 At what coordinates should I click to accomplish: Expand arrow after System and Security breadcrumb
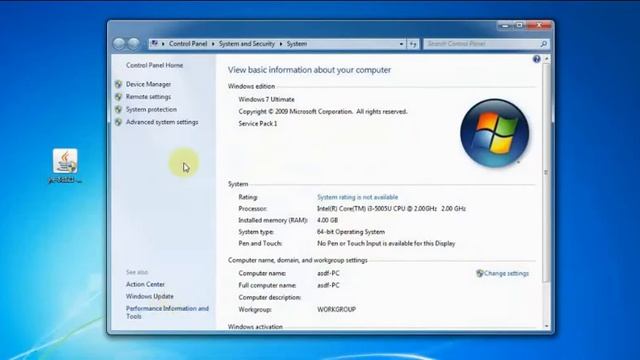(281, 44)
